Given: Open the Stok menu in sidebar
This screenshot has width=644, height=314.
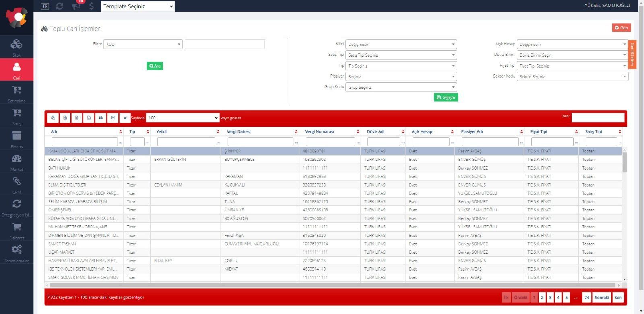Looking at the screenshot, I should (17, 47).
